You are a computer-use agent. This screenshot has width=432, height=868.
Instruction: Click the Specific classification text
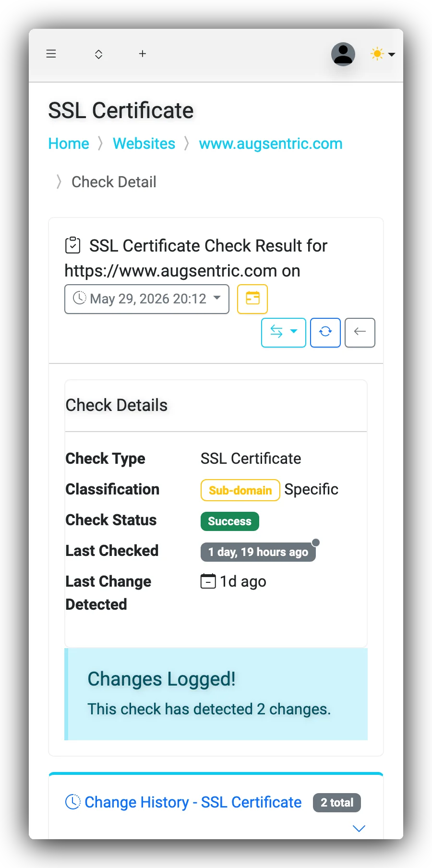[x=312, y=489]
